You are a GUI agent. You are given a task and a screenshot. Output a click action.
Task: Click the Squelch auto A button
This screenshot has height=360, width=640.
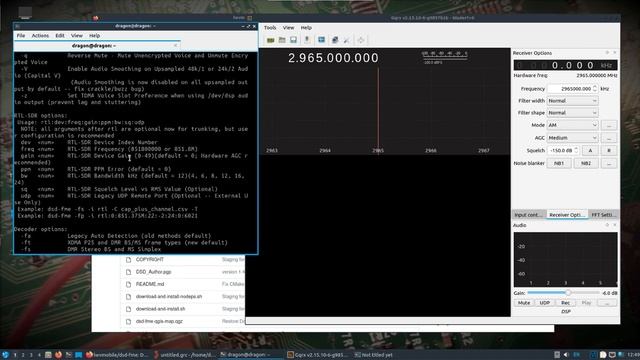590,151
